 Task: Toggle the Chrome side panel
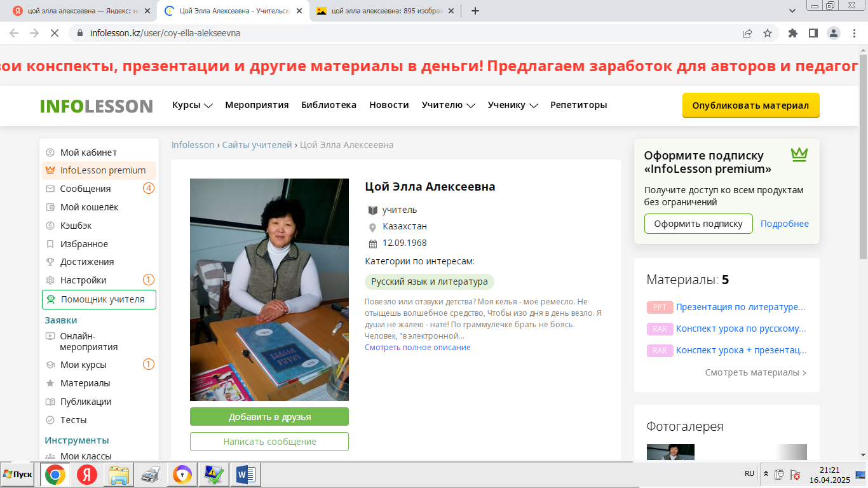coord(813,33)
